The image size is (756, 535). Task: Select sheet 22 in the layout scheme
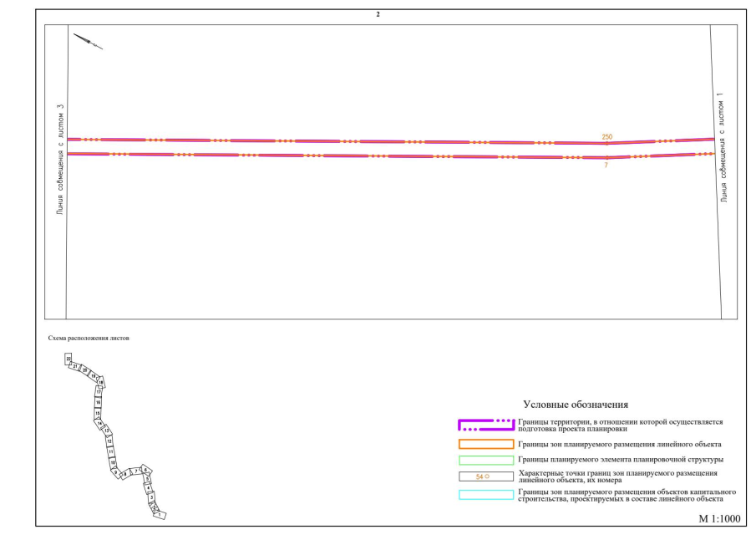[68, 358]
